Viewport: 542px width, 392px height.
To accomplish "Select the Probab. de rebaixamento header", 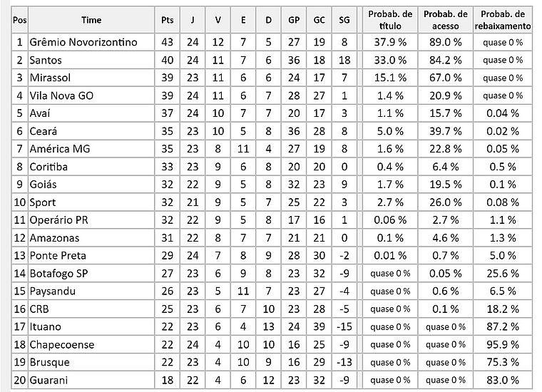I will coord(503,20).
